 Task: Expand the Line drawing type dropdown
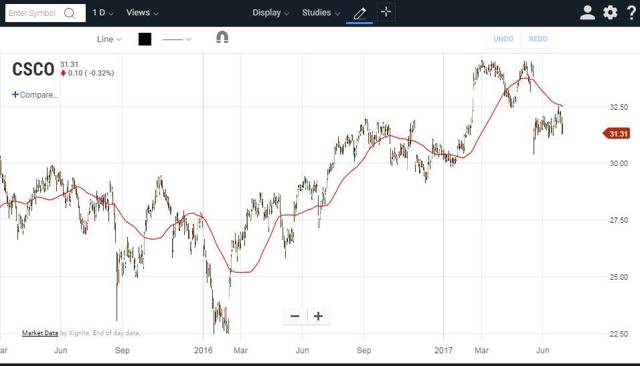click(109, 39)
